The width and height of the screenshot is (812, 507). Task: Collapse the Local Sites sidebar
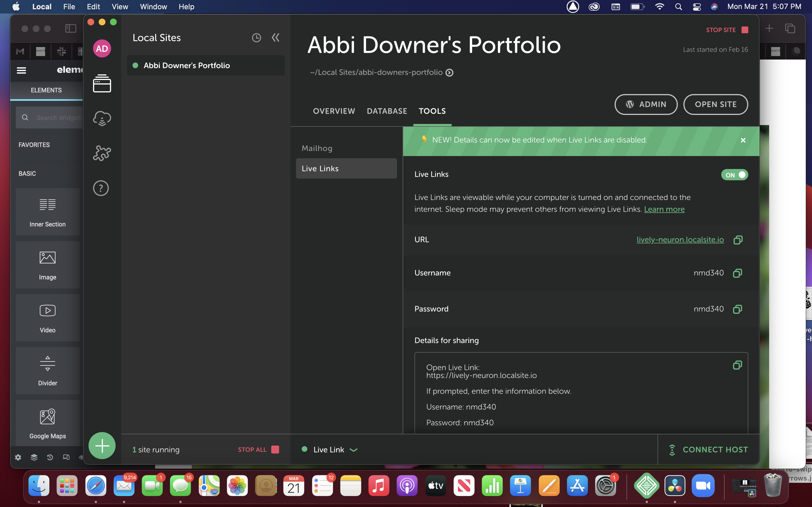(x=275, y=37)
